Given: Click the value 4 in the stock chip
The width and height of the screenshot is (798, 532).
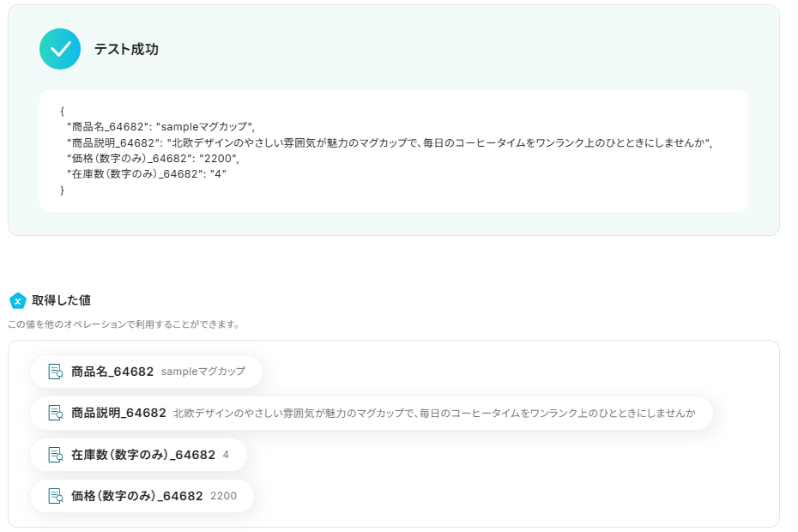Looking at the screenshot, I should click(226, 455).
